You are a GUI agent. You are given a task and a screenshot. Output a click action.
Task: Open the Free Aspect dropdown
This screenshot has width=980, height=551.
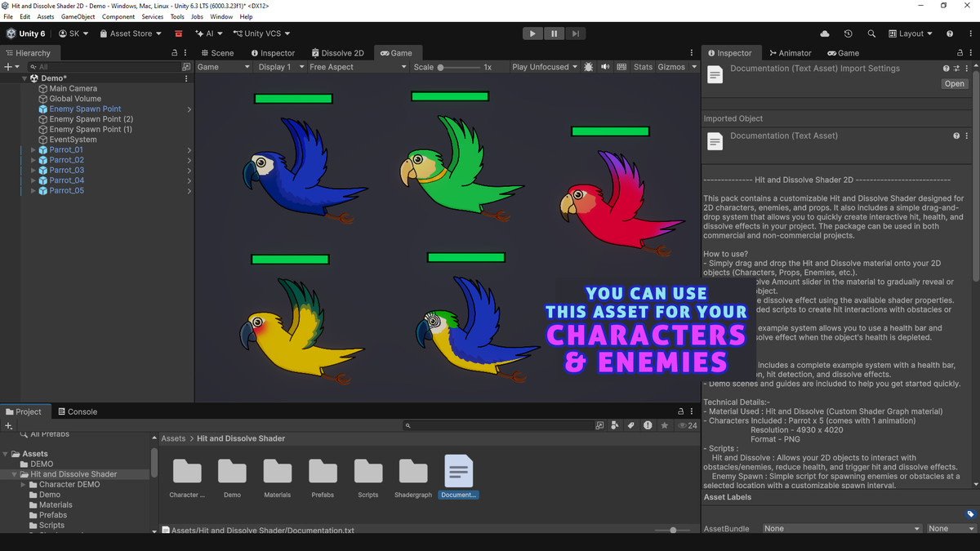click(358, 67)
